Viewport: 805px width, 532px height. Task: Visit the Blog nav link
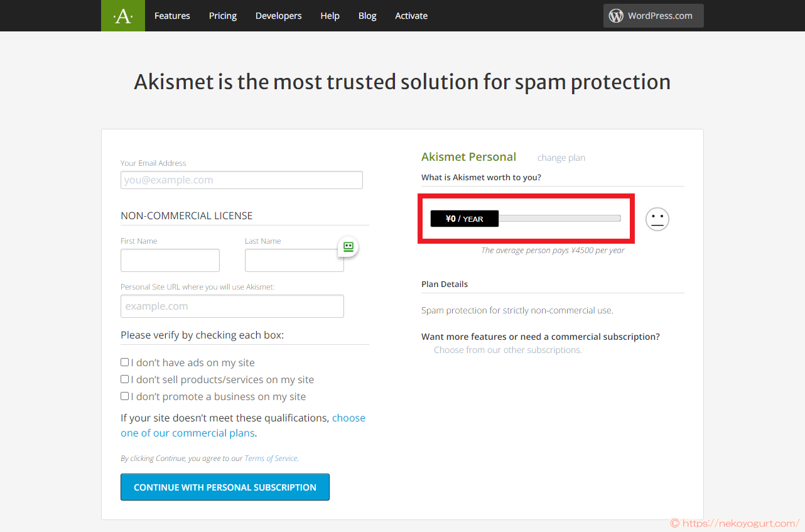point(367,16)
